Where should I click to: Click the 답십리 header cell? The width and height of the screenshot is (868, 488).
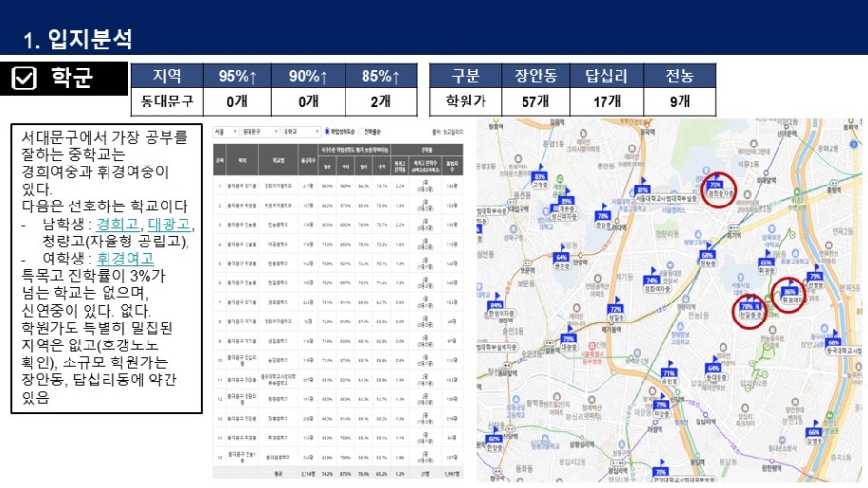coord(606,76)
